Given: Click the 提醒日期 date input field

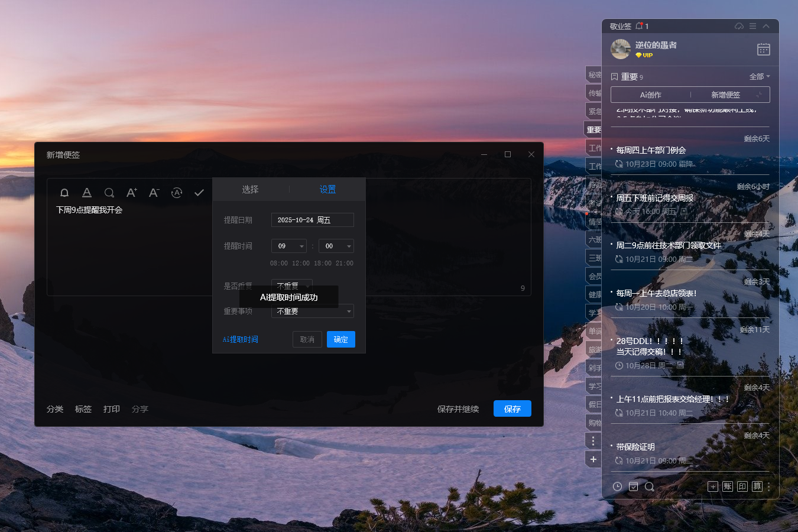Looking at the screenshot, I should pyautogui.click(x=312, y=220).
